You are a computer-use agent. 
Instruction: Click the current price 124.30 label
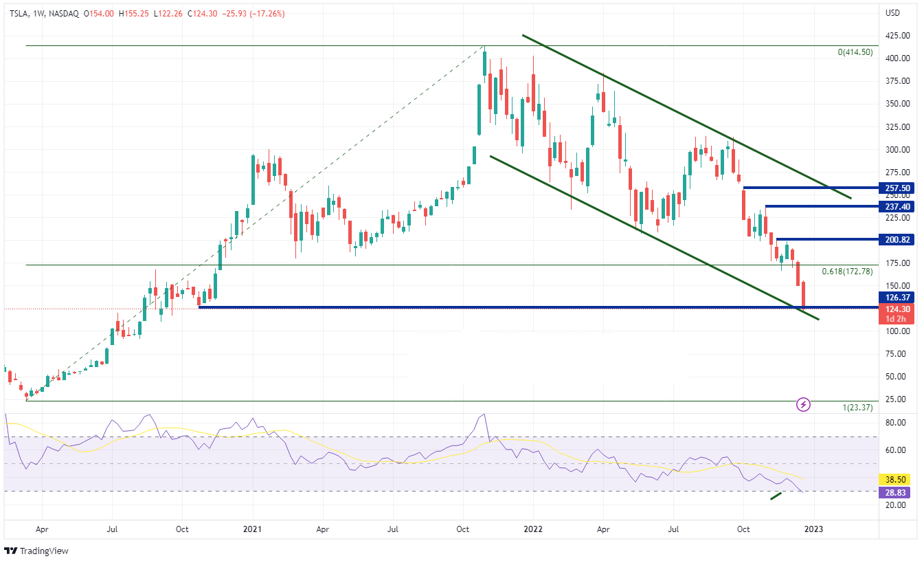898,309
